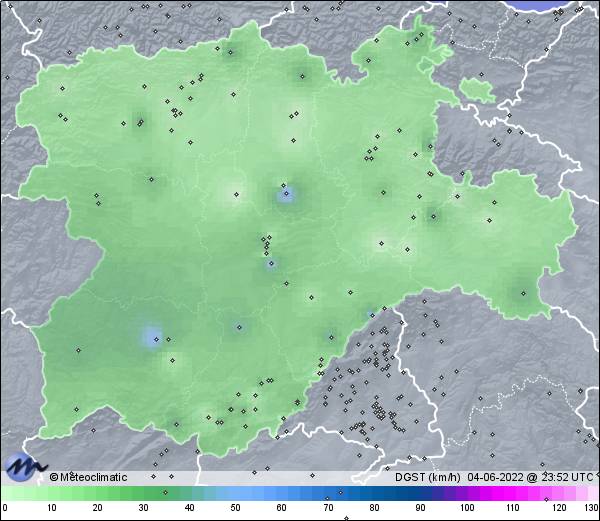Click the '40' scale label
The width and height of the screenshot is (600, 521).
pos(189,508)
